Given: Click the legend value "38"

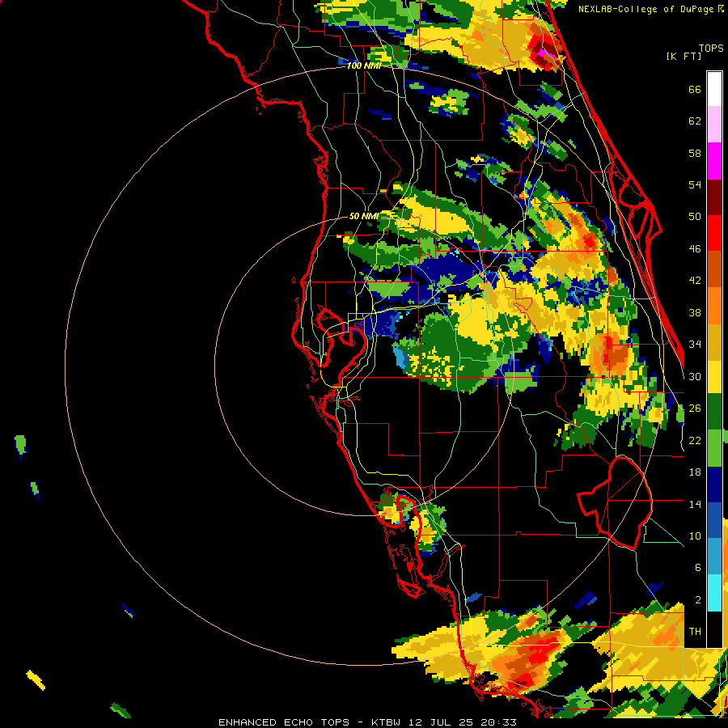Looking at the screenshot, I should (x=695, y=313).
